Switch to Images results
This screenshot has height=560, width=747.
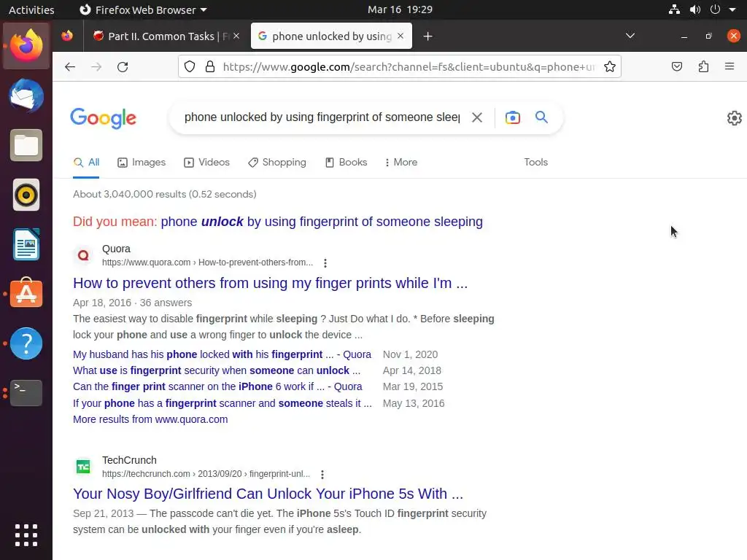[142, 163]
